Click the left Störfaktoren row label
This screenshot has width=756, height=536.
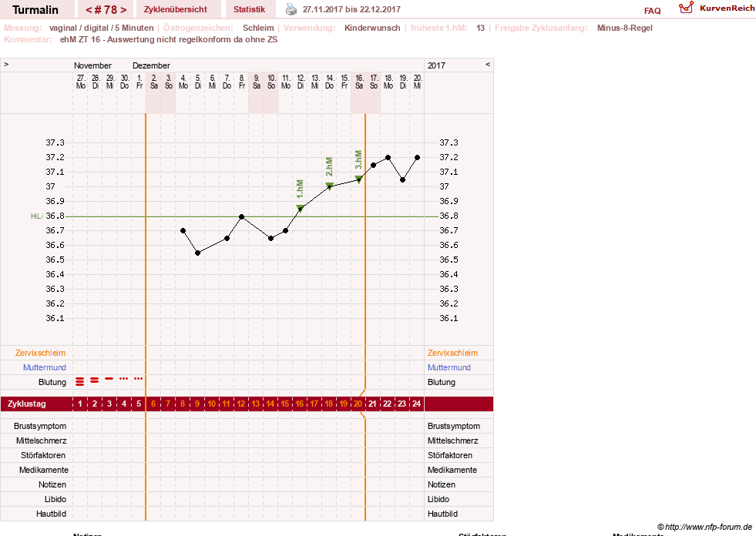coord(43,455)
